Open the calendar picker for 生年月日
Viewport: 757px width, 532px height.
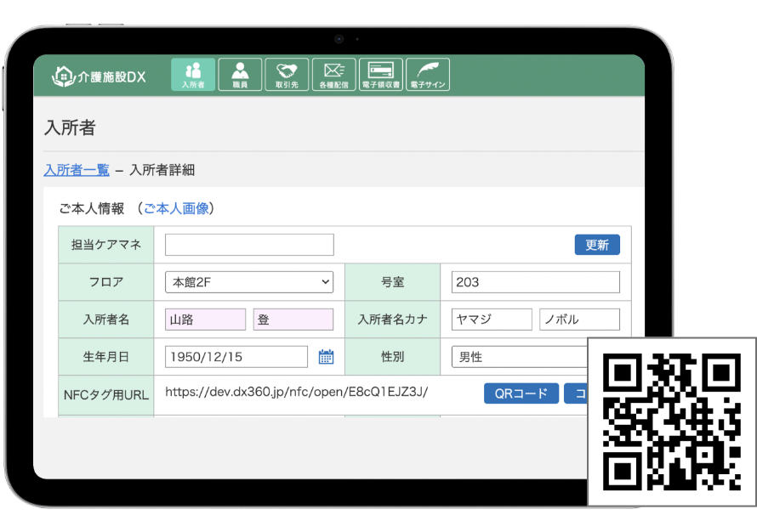[326, 357]
